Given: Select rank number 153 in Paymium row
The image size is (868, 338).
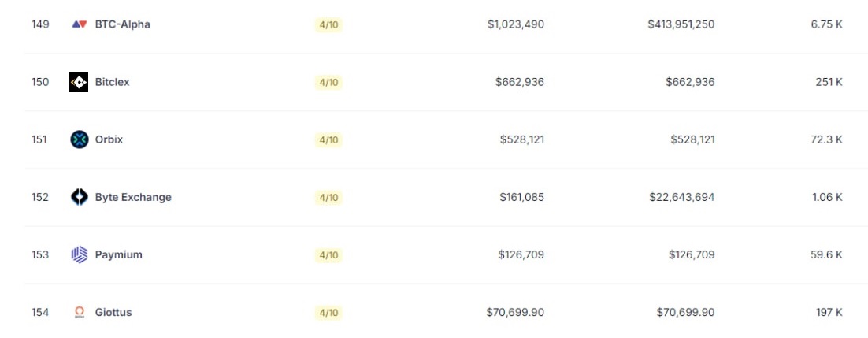Looking at the screenshot, I should tap(40, 255).
